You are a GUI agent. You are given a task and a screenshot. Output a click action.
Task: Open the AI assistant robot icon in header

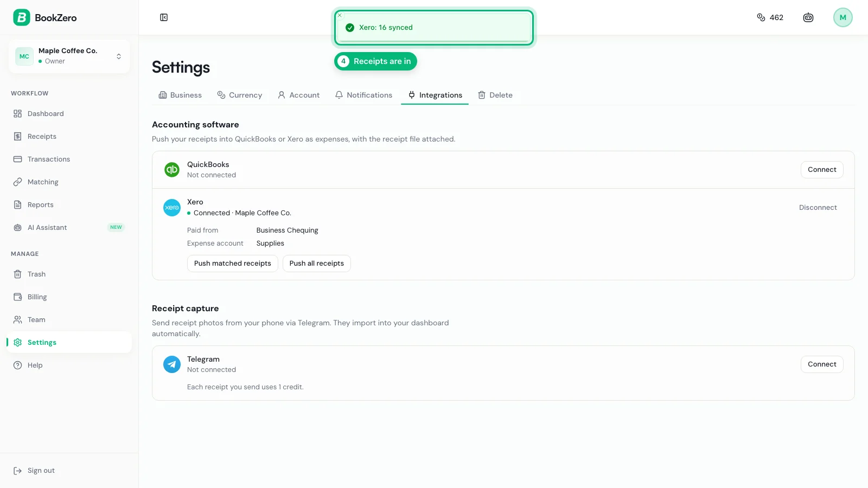808,17
